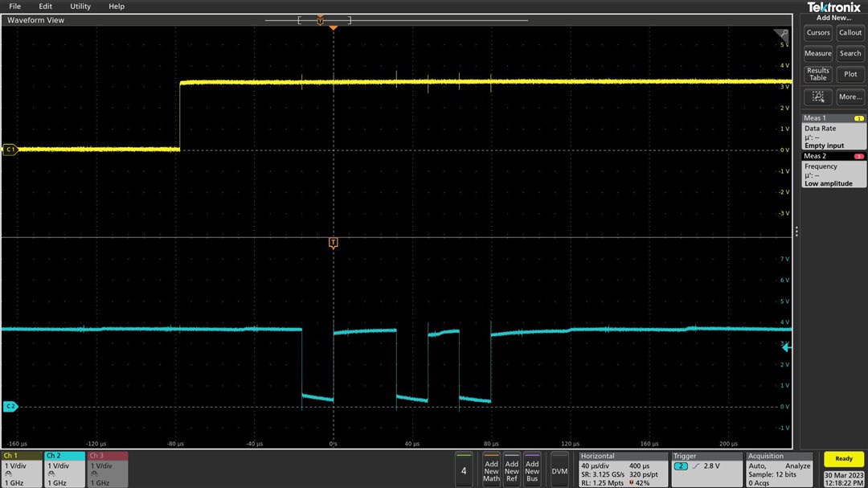Open the Acquisition settings badge
Image resolution: width=868 pixels, height=488 pixels.
(780, 470)
